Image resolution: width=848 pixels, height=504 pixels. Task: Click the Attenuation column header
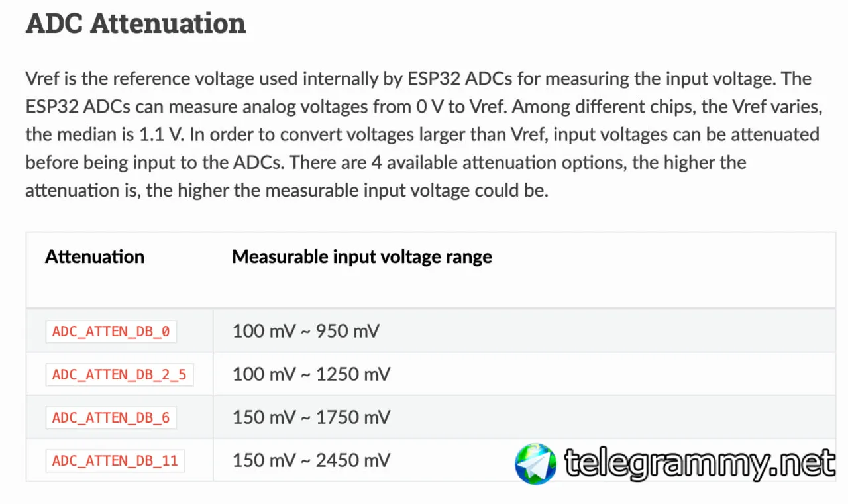point(95,257)
